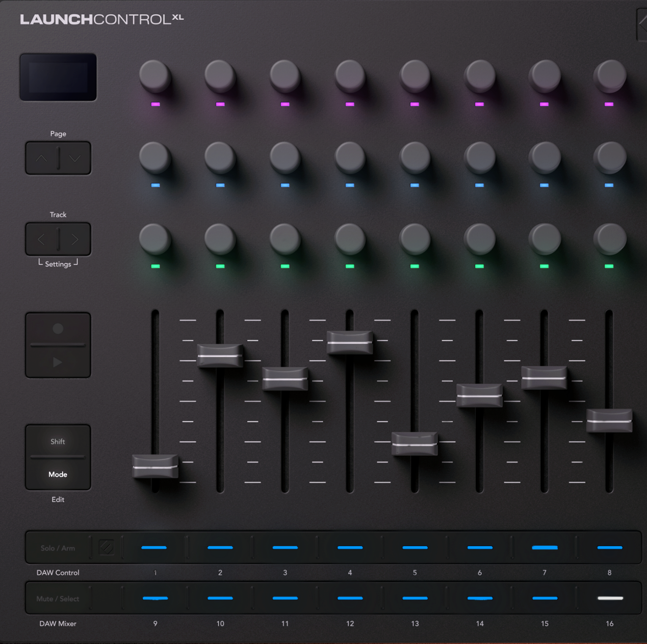
Task: Toggle button 10 in the Mute / Select row
Action: (220, 598)
